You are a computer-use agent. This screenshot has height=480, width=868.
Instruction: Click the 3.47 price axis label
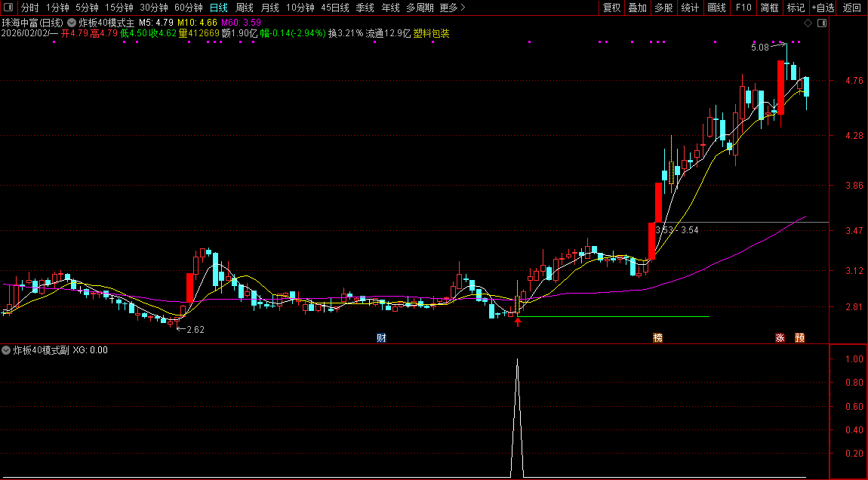click(x=854, y=230)
